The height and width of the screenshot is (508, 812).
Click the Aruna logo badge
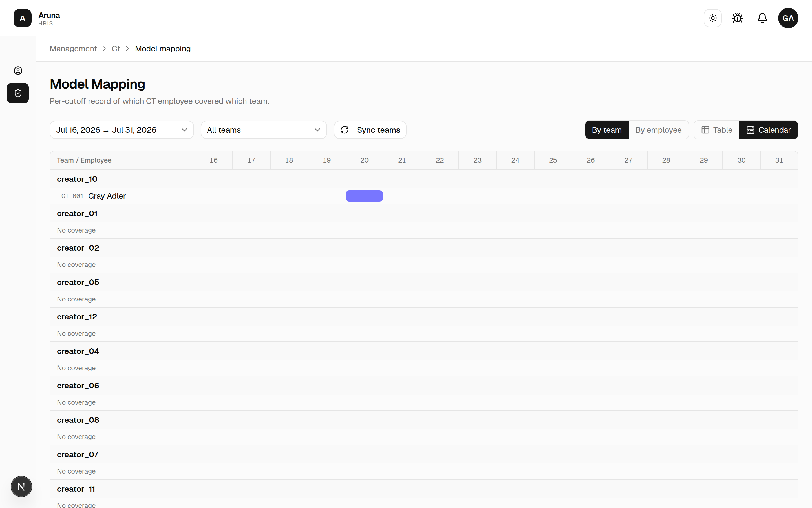23,18
